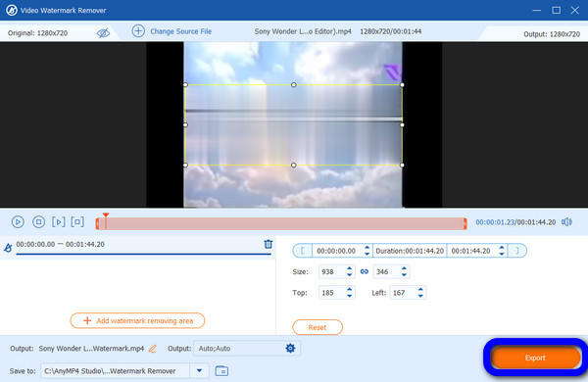Click the Save to path C:\AnyMP4 Studio text

coord(110,371)
